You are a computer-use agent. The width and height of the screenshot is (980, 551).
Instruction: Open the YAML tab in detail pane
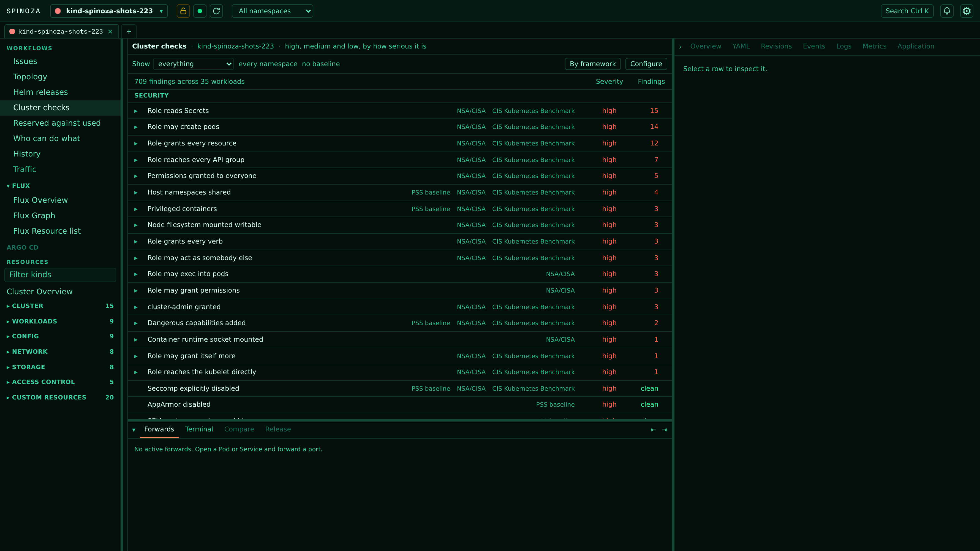click(x=741, y=47)
